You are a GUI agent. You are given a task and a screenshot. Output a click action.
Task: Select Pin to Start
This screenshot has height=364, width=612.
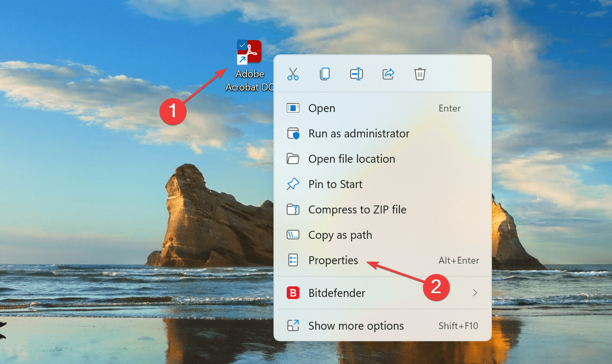click(335, 184)
